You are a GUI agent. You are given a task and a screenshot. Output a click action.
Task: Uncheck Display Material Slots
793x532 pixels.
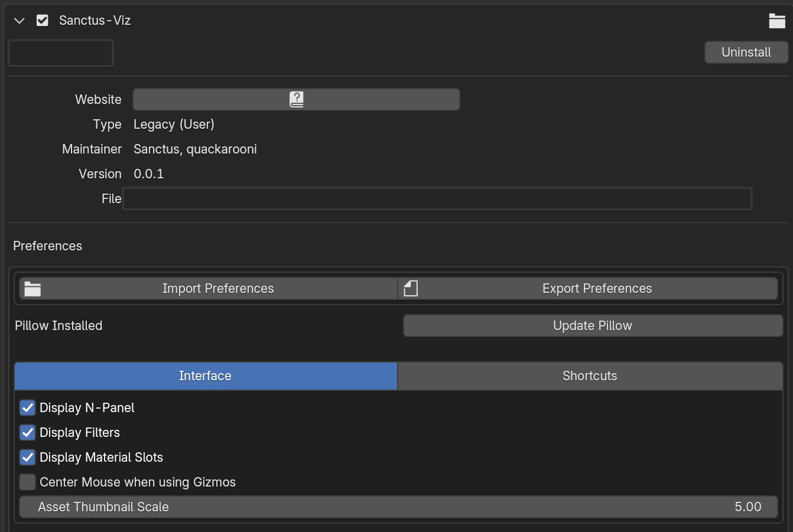(x=28, y=458)
